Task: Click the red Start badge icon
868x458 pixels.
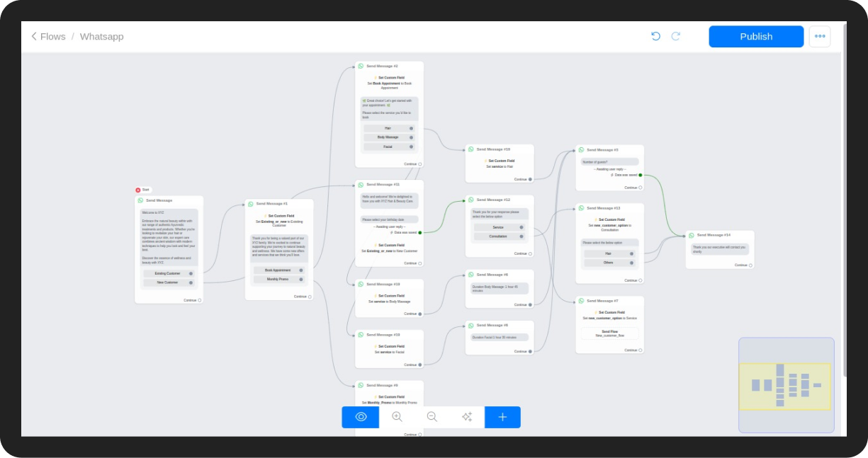Action: (138, 190)
